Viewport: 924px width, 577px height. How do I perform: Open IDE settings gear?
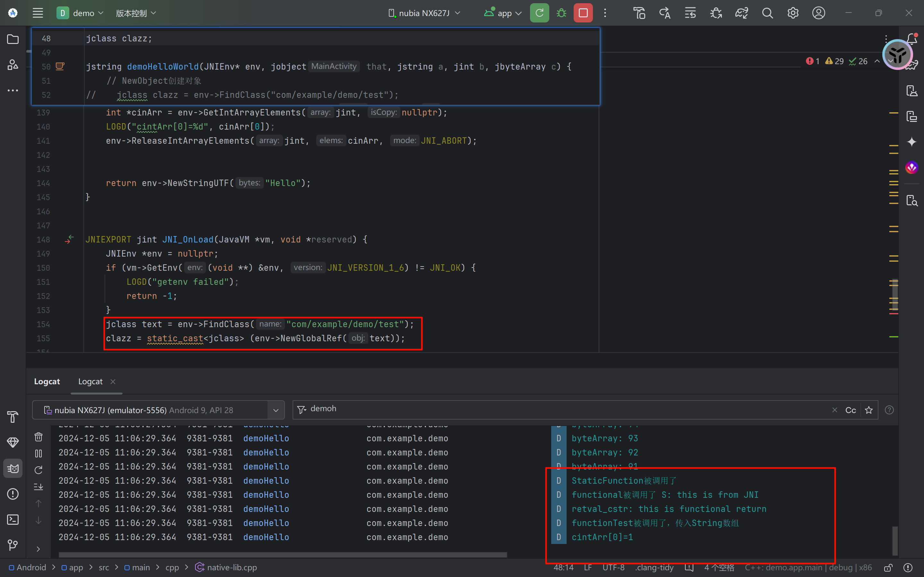(793, 13)
